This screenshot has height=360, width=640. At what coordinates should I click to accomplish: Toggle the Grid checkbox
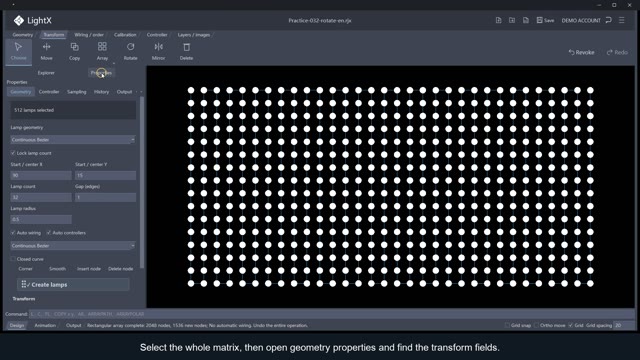click(571, 325)
